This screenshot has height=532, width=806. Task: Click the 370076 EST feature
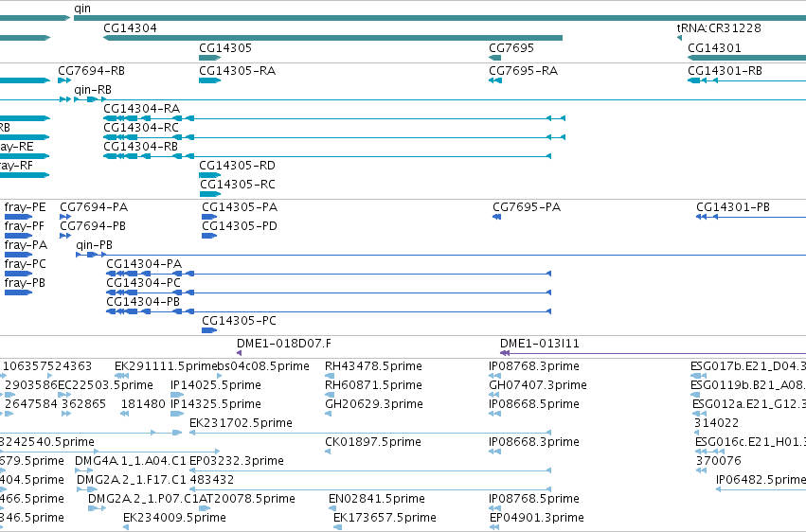click(701, 470)
